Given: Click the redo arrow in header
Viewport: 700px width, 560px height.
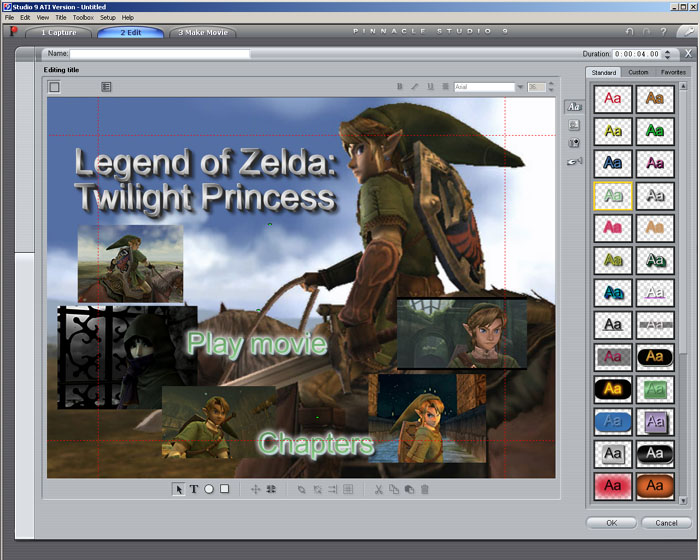Looking at the screenshot, I should coord(646,32).
